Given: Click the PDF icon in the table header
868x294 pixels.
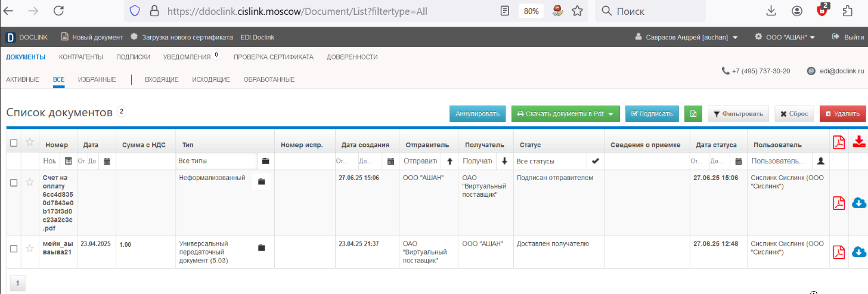Looking at the screenshot, I should [x=839, y=143].
